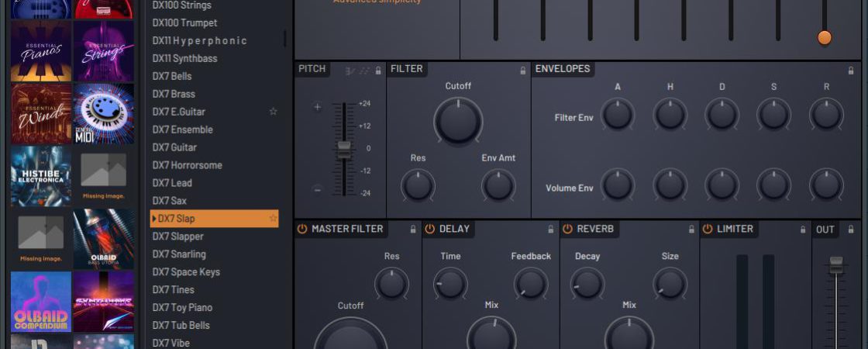Toggle the DELAY power button
Image resolution: width=868 pixels, height=349 pixels.
(x=429, y=229)
